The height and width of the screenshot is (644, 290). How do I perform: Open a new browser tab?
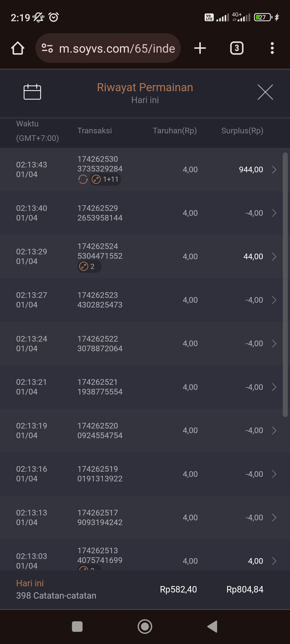pyautogui.click(x=200, y=48)
